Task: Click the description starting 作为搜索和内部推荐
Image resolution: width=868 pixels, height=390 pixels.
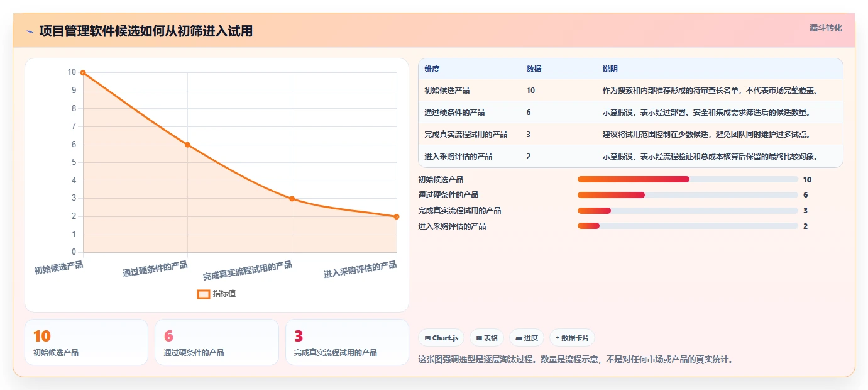Action: [710, 91]
